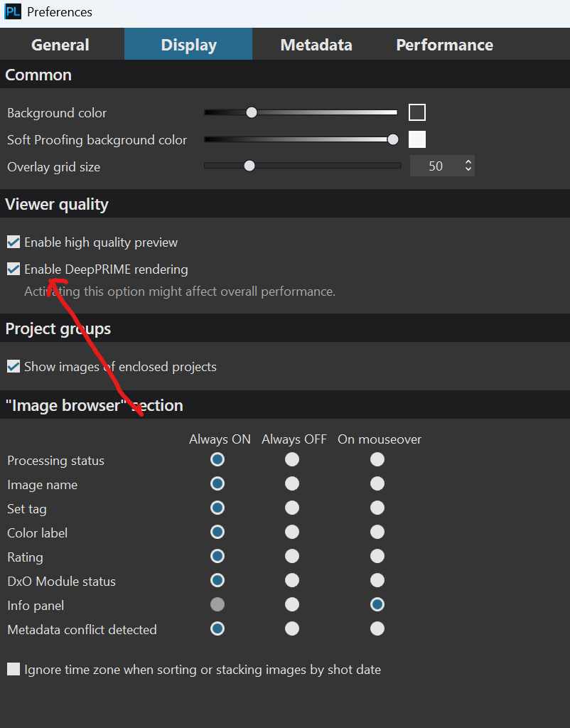
Task: Select the Display tab
Action: pos(188,45)
